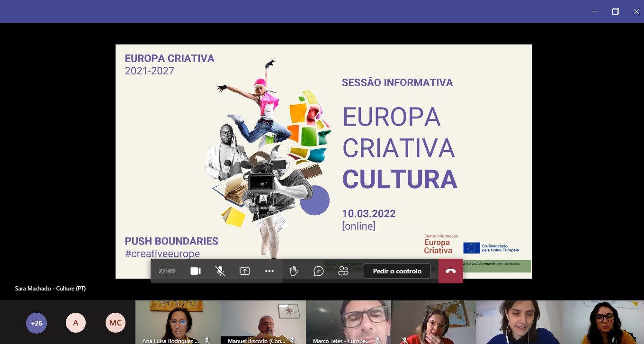This screenshot has width=644, height=344.
Task: Select Ana Luisa Rodrigues video tile
Action: click(178, 322)
